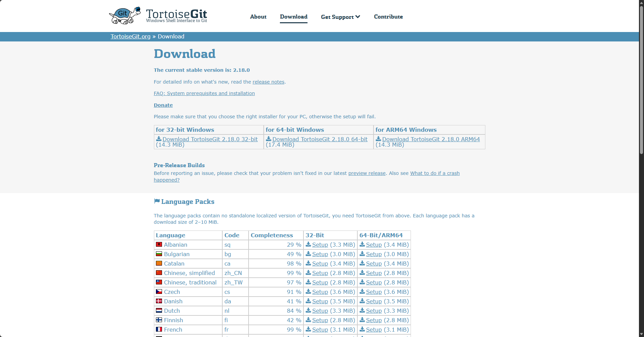644x337 pixels.
Task: Click the Dutch flag icon
Action: click(159, 310)
